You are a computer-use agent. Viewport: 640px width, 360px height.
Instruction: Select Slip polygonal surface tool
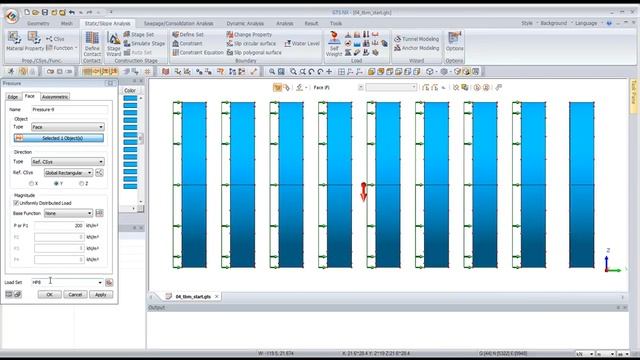[254, 52]
